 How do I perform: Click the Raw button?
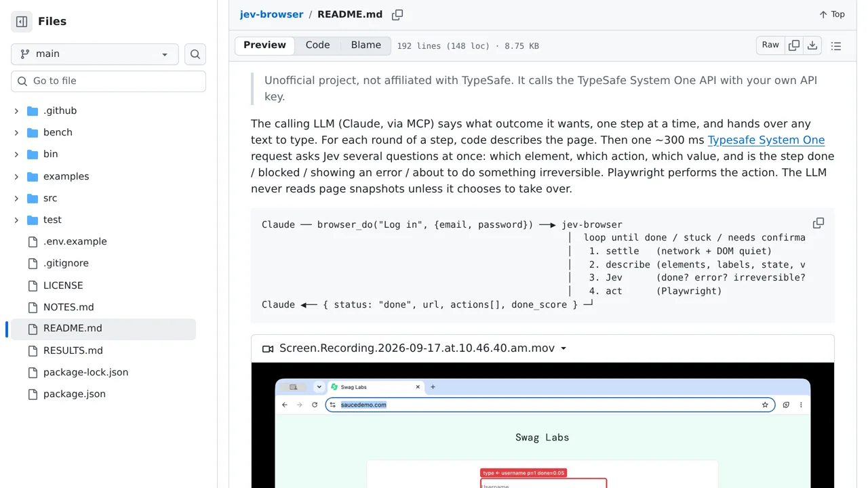point(770,45)
